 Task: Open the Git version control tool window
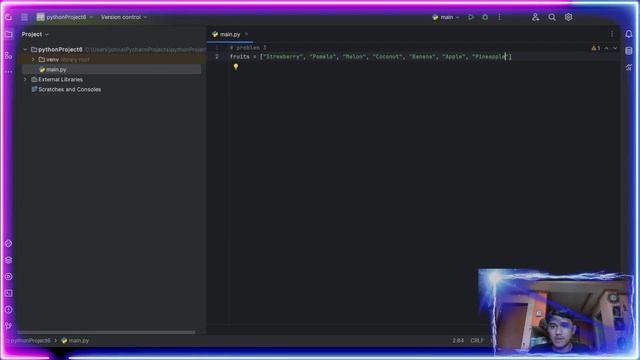(x=8, y=326)
